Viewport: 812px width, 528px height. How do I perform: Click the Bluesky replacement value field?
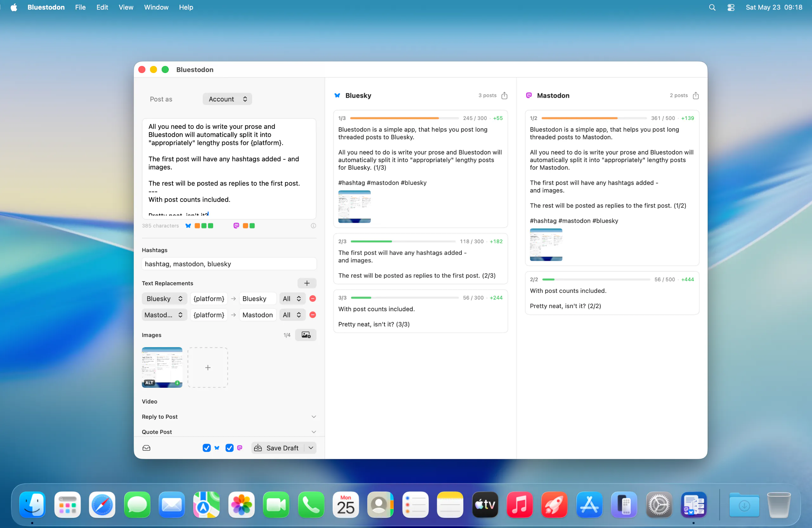(257, 299)
